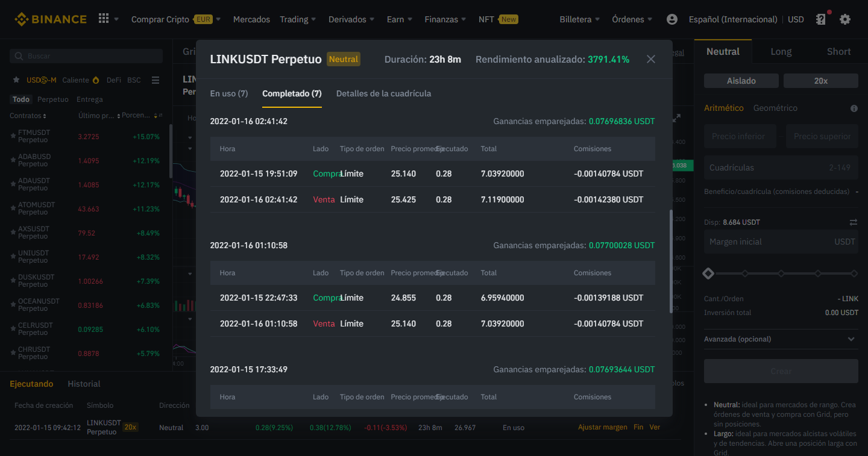Set margin slider to the middle point
The width and height of the screenshot is (868, 456).
click(x=781, y=273)
